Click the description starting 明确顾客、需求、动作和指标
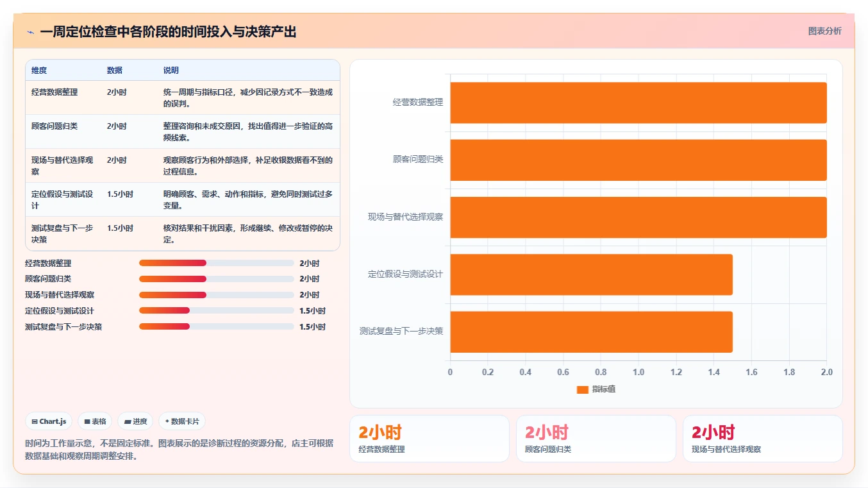 pos(248,200)
